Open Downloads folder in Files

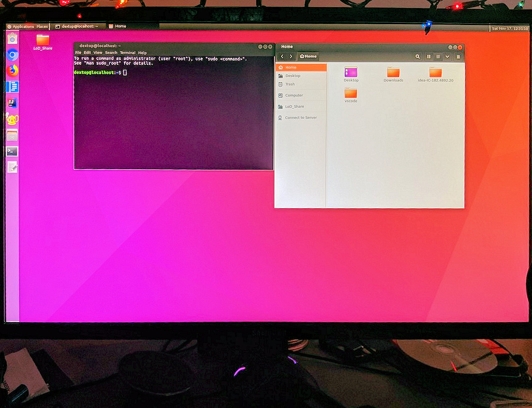(x=393, y=75)
